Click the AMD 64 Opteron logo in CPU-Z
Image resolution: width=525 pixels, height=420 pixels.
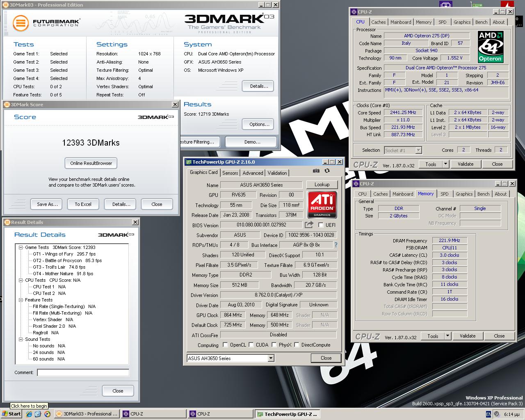[491, 47]
